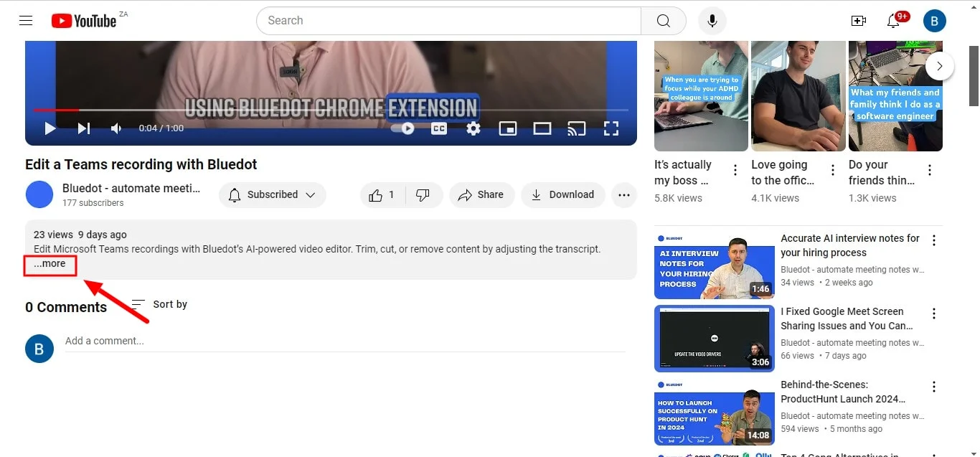Click the Search input box
The width and height of the screenshot is (980, 457).
448,21
